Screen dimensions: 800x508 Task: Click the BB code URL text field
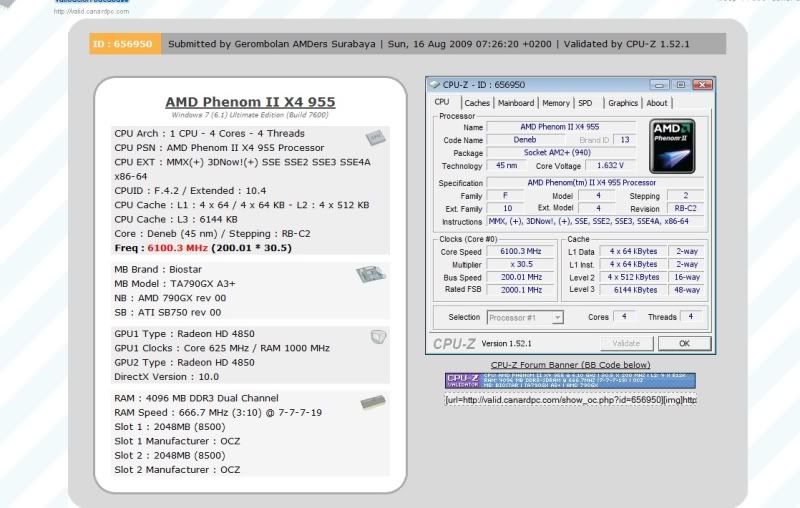[x=570, y=399]
